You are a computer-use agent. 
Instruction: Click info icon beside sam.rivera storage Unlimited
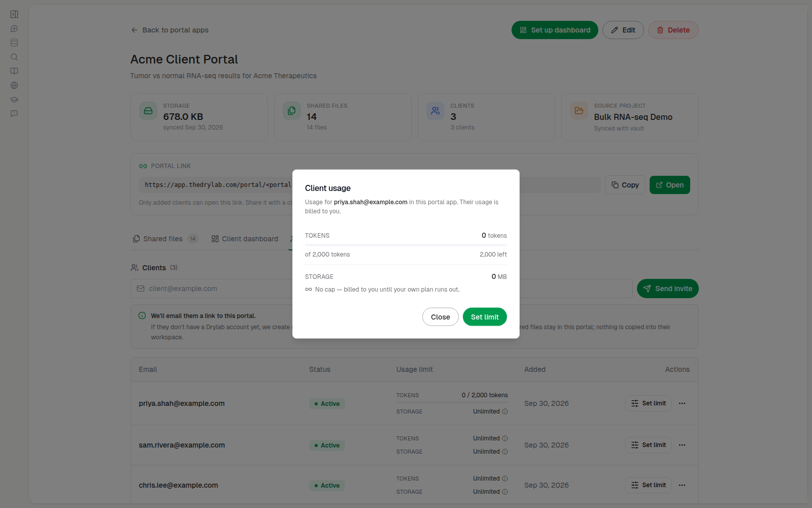[505, 452]
